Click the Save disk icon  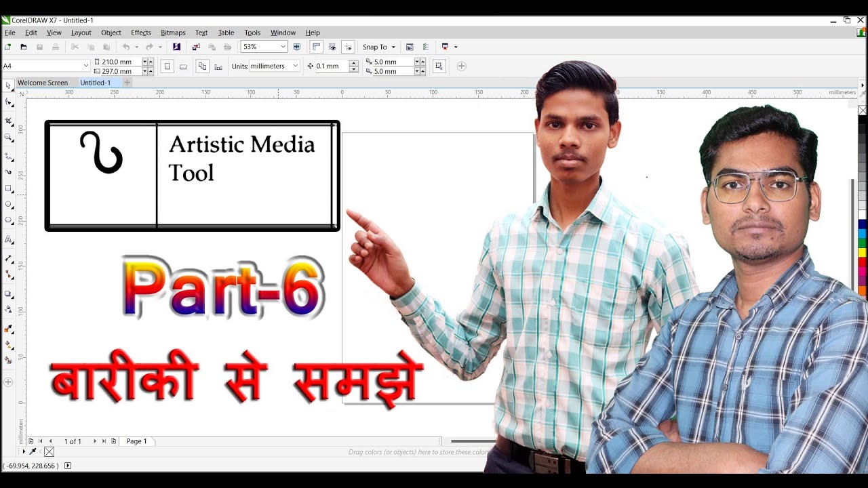tap(39, 47)
